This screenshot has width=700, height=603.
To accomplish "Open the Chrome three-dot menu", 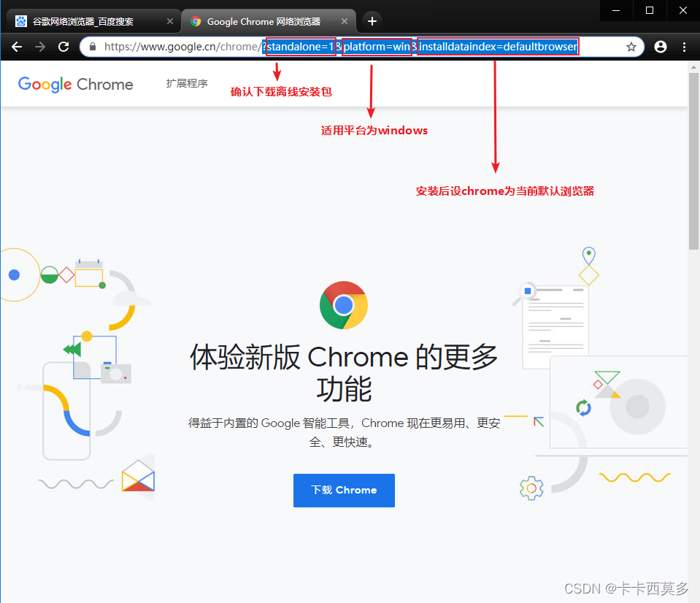I will point(684,47).
